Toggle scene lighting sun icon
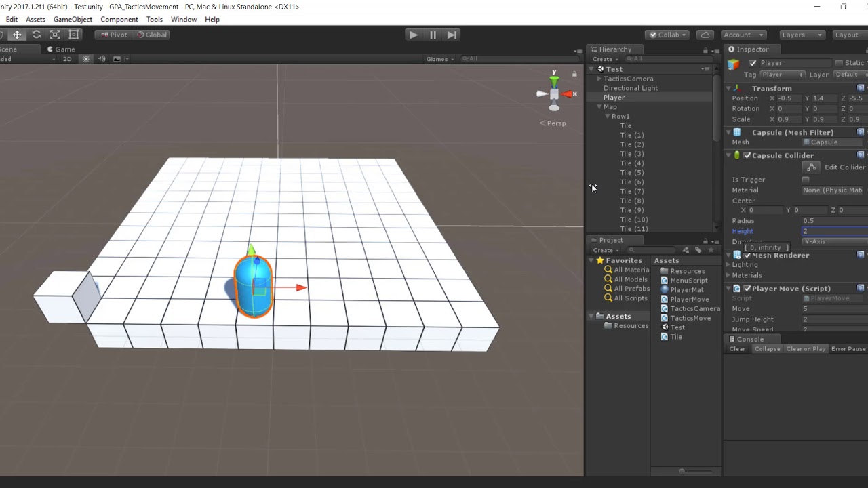The width and height of the screenshot is (868, 488). [86, 59]
